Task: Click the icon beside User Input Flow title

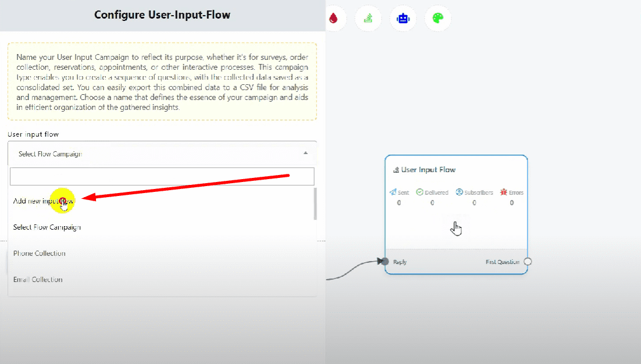Action: (x=396, y=170)
